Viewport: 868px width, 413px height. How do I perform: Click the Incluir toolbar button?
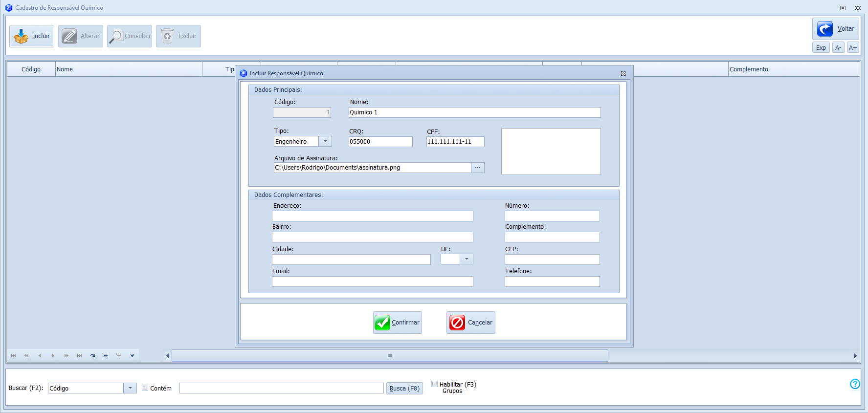[x=32, y=36]
